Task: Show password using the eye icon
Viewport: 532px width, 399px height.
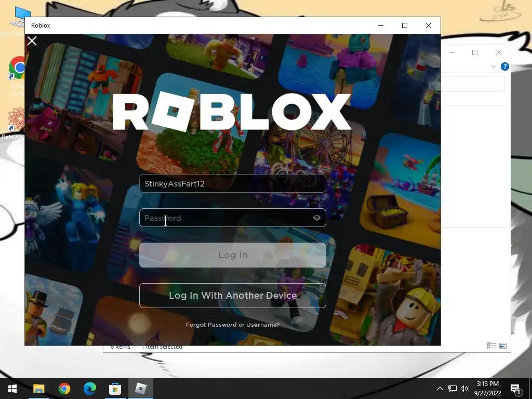Action: [317, 218]
